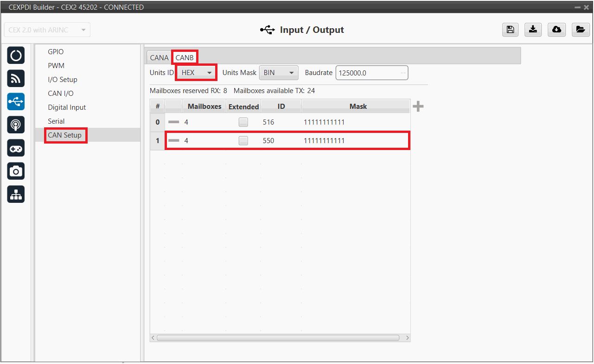Viewport: 594px width, 364px height.
Task: Open the camera sidebar icon
Action: click(16, 171)
